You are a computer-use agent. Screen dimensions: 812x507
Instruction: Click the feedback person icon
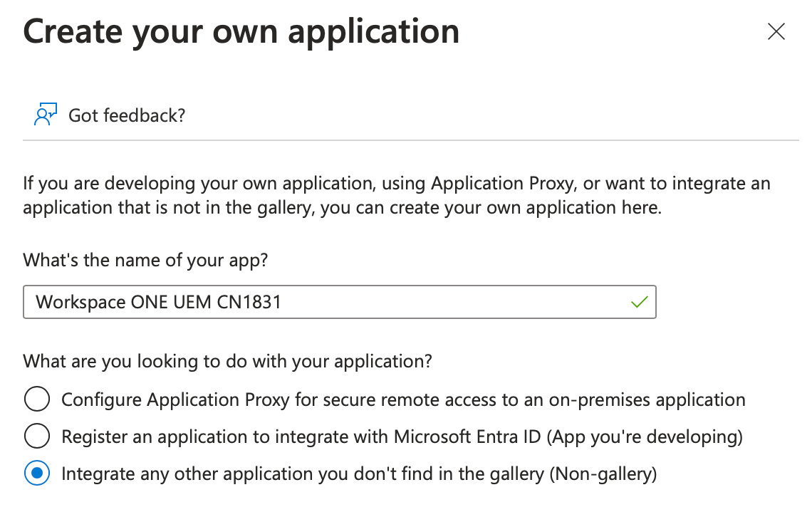[45, 115]
